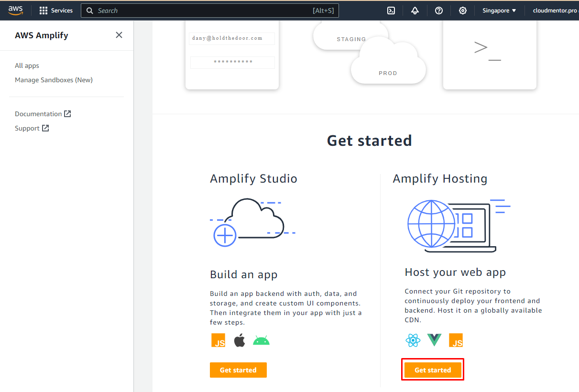Click the AWS logo home icon
The height and width of the screenshot is (392, 579).
[15, 11]
